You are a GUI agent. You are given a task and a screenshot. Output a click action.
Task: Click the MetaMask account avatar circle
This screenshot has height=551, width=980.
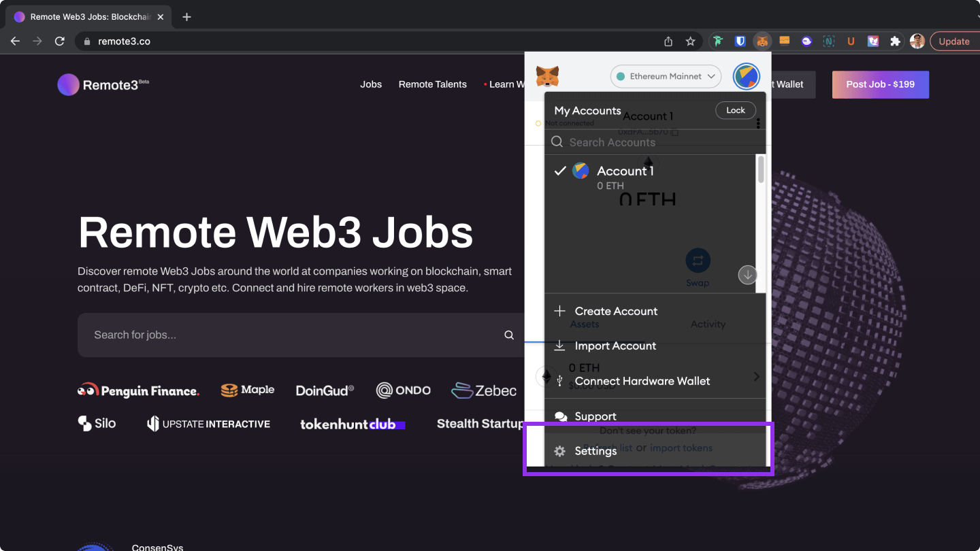pyautogui.click(x=747, y=76)
